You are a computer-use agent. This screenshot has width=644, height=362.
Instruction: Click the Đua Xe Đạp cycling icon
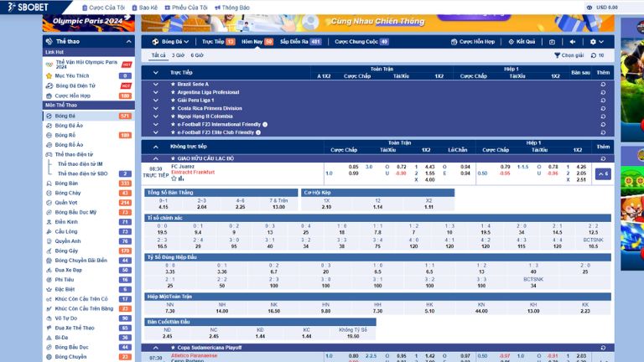pyautogui.click(x=49, y=270)
